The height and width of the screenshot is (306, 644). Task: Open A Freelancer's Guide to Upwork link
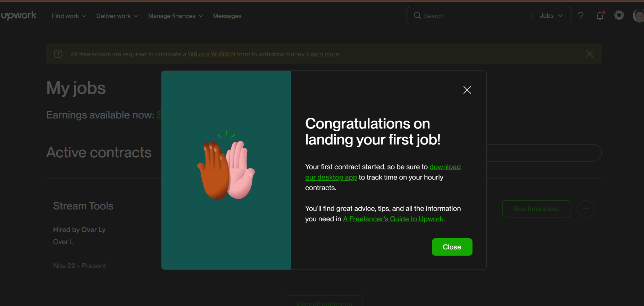coord(393,219)
